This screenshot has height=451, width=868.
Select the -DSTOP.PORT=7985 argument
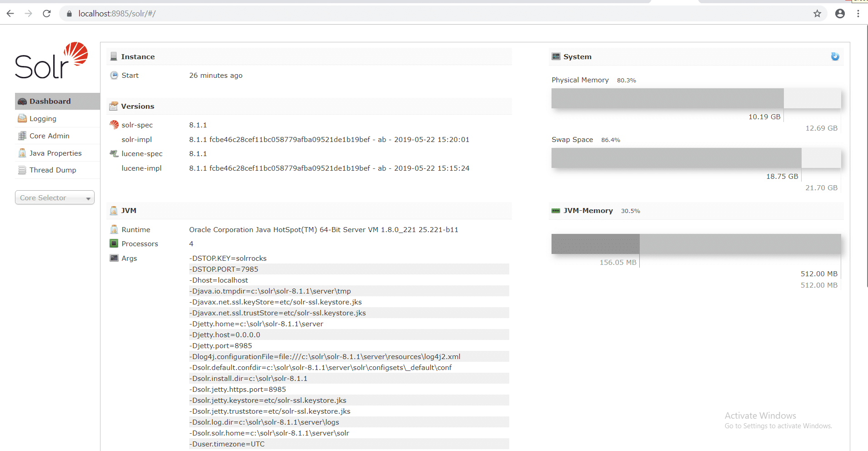tap(224, 269)
